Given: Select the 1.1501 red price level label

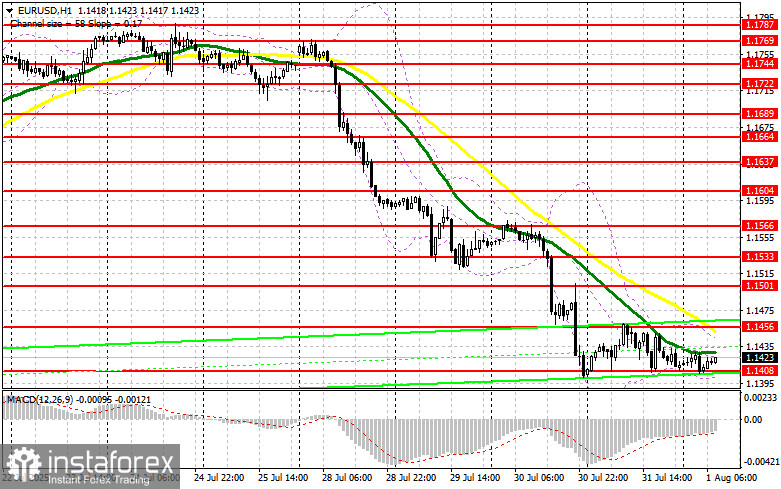Looking at the screenshot, I should point(760,285).
